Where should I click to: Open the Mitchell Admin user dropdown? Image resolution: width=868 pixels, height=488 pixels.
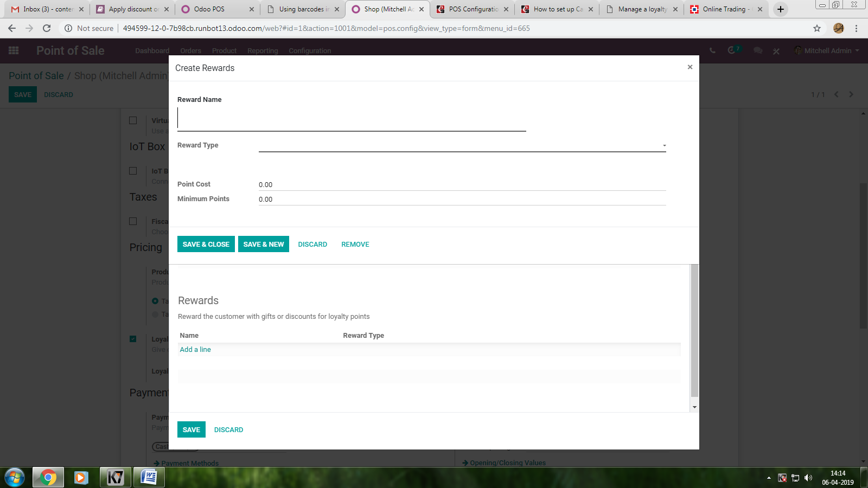point(827,50)
